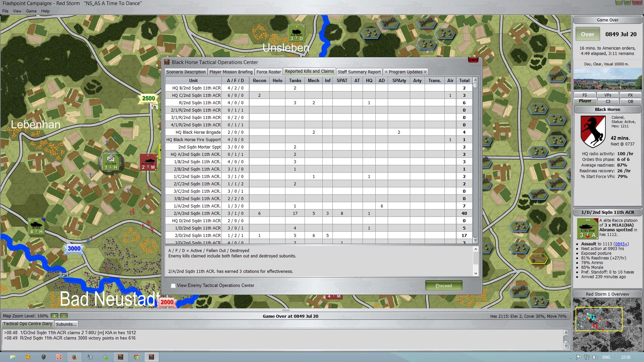The height and width of the screenshot is (362, 644).
Task: Enable View Enemy Tactical Operations Center
Action: [x=173, y=286]
